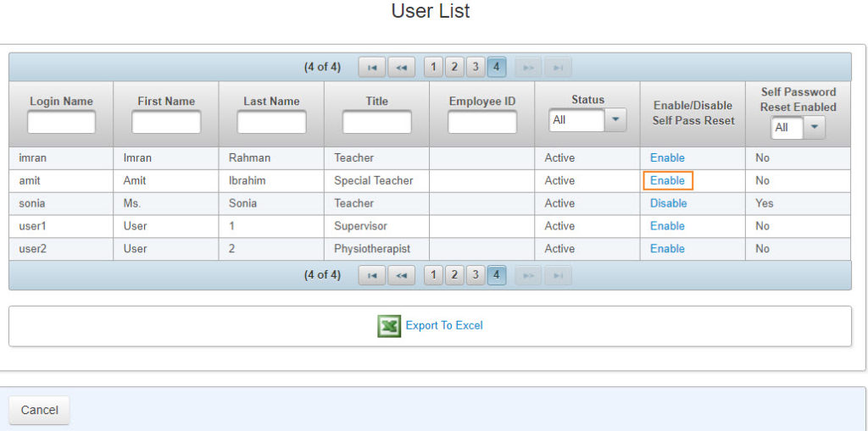
Task: Click title cell 'Supervisor'
Action: (x=360, y=226)
